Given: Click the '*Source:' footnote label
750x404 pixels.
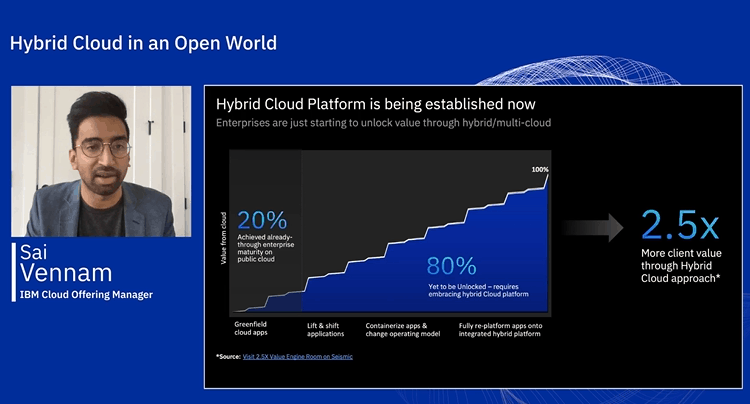Looking at the screenshot, I should coord(228,357).
